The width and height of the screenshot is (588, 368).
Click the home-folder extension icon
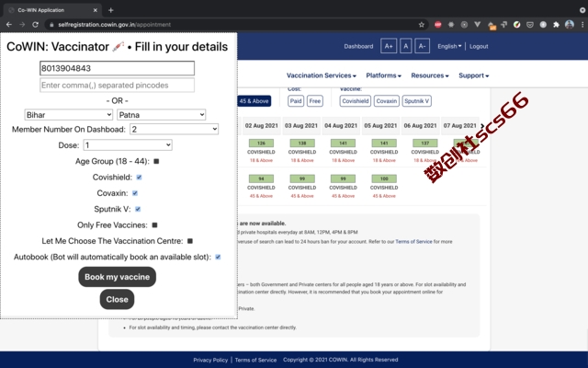point(492,25)
